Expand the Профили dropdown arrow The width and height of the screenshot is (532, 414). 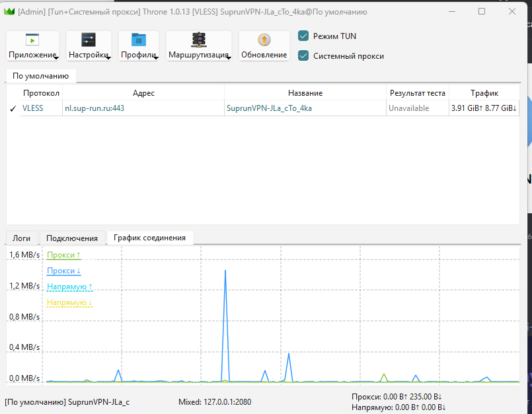(x=156, y=58)
